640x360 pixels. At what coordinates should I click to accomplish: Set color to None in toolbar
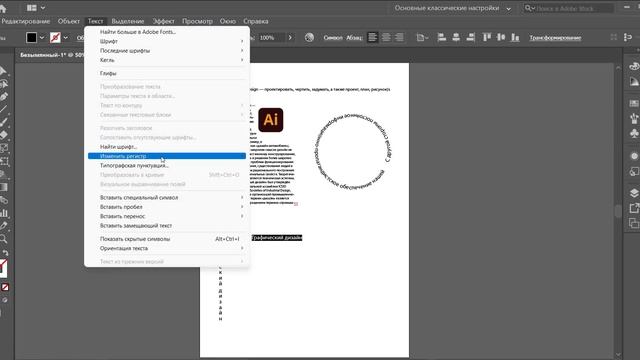tap(5, 287)
